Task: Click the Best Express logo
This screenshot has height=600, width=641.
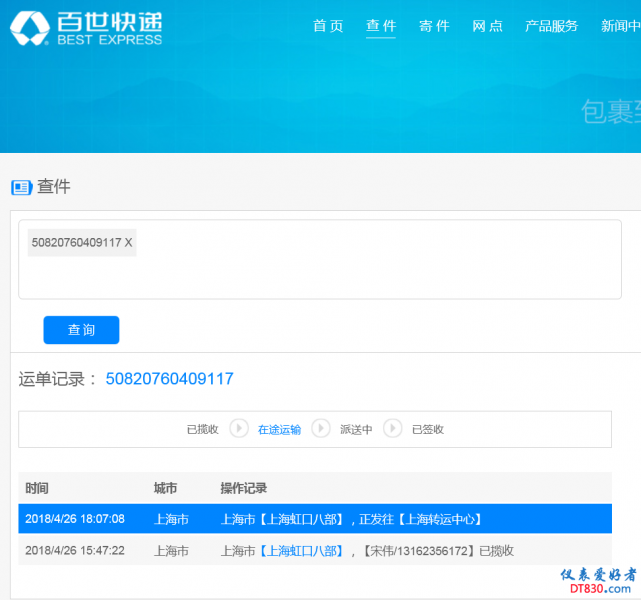Action: click(86, 28)
